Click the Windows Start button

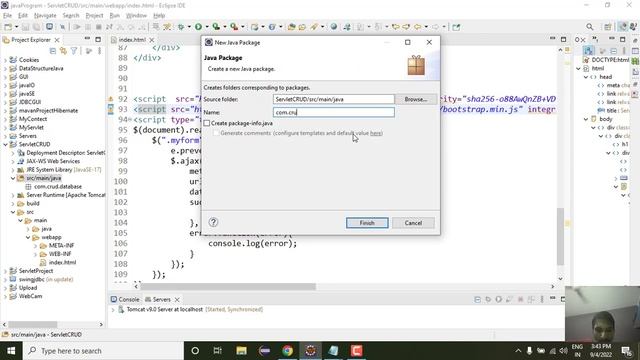11,351
